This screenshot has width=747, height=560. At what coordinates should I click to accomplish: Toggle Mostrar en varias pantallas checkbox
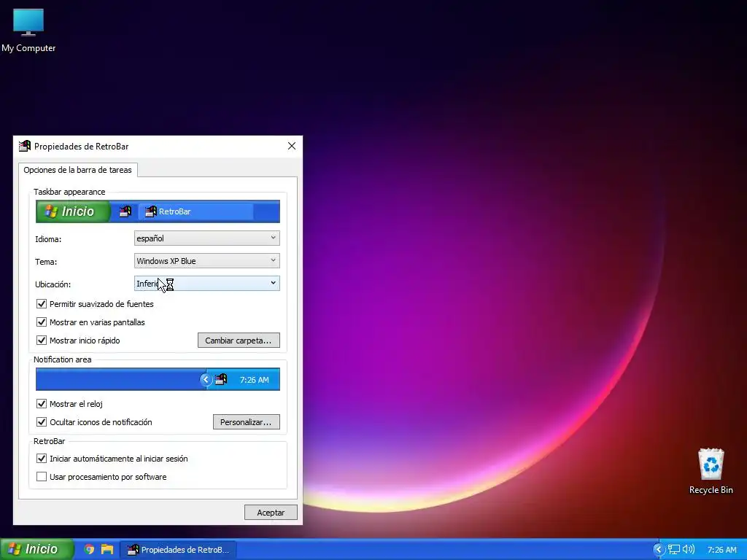point(42,322)
